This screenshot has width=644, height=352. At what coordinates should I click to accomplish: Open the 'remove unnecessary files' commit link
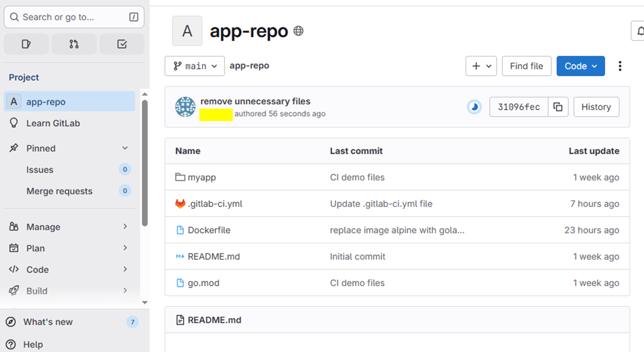tap(255, 101)
